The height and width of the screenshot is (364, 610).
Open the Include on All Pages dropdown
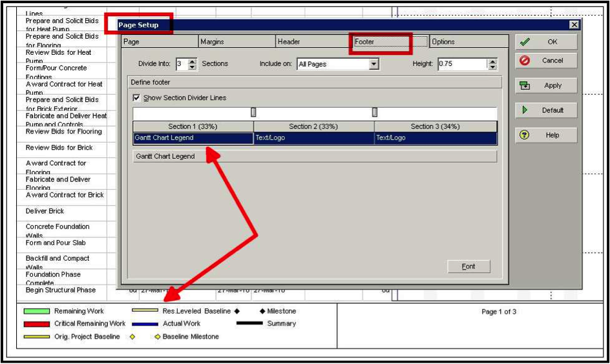click(373, 64)
